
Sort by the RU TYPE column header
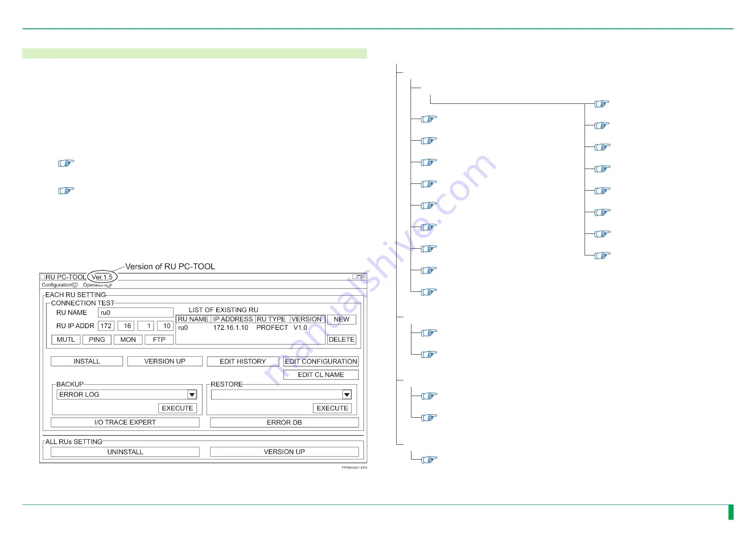coord(273,319)
